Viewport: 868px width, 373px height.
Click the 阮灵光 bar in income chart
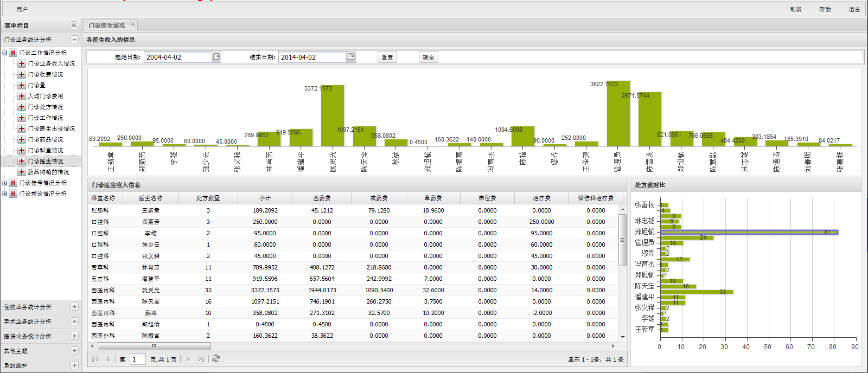point(332,115)
